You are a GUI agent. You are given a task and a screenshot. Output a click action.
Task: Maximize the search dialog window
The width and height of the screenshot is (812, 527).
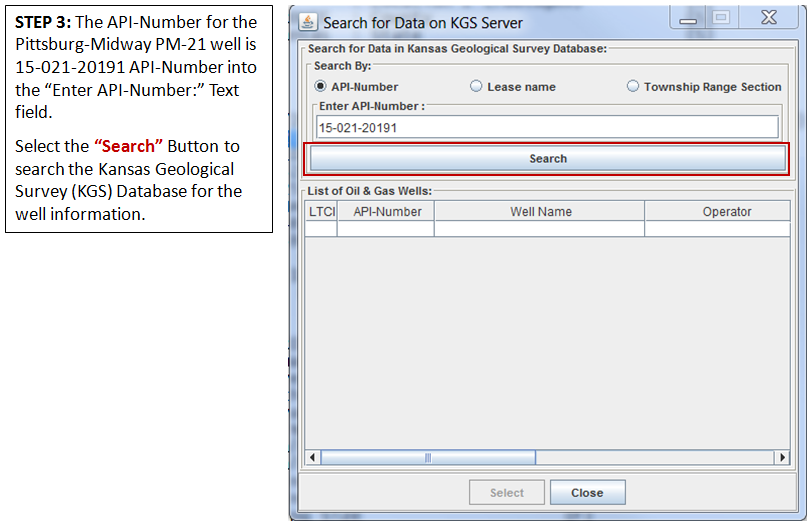click(x=721, y=18)
